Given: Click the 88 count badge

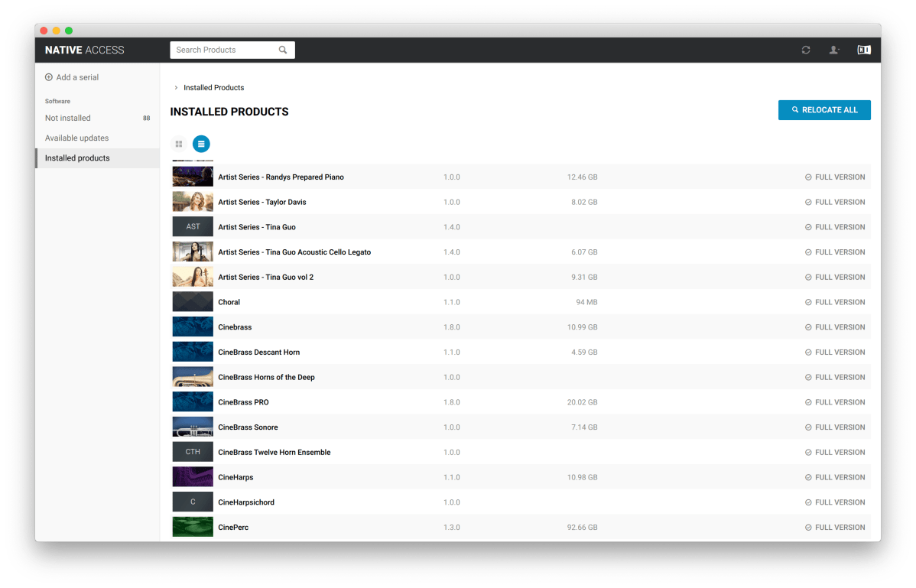Looking at the screenshot, I should click(147, 118).
